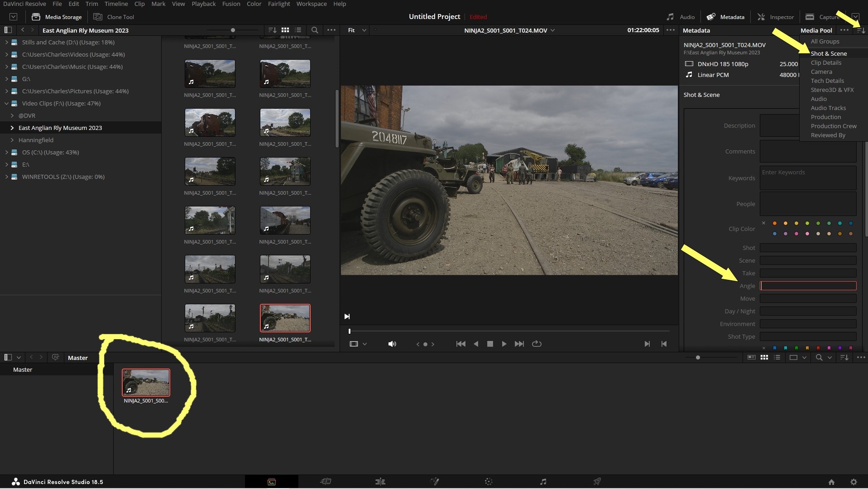Switch to the Color page icon
This screenshot has height=489, width=868.
(489, 482)
